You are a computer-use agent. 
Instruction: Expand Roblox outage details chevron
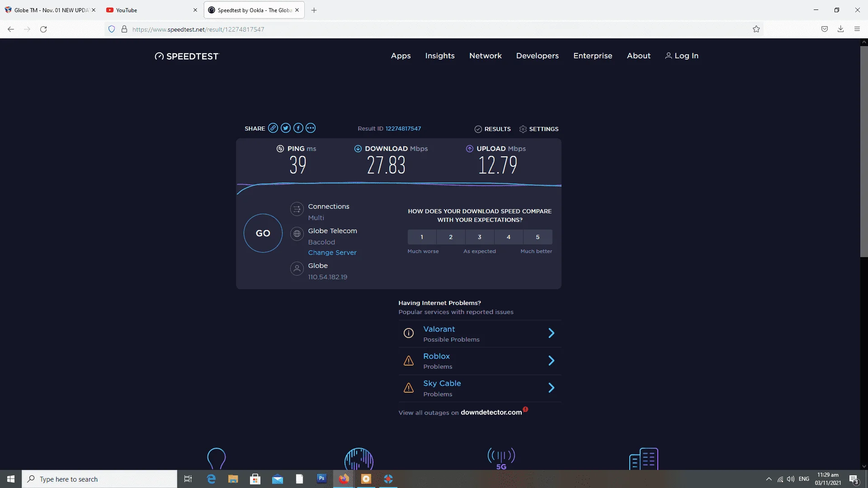[551, 361]
